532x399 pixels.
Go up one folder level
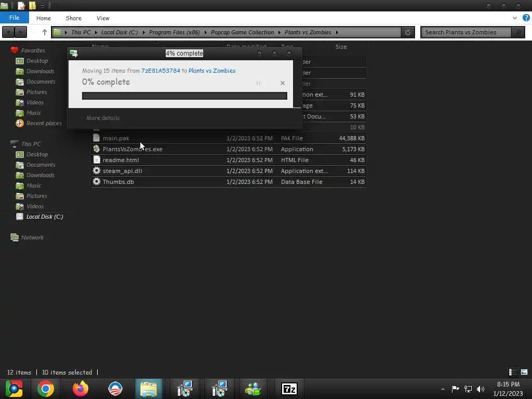tap(45, 32)
